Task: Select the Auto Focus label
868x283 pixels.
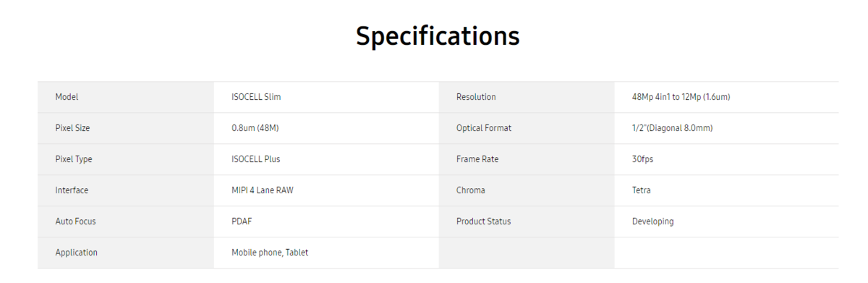Action: tap(75, 221)
